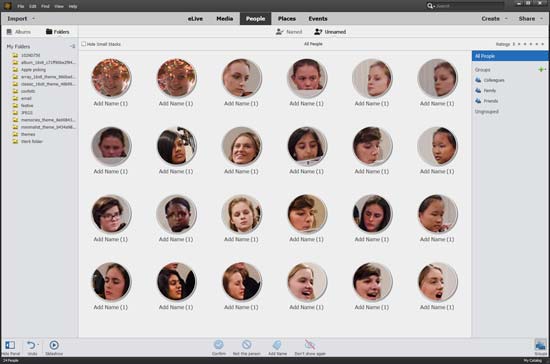550x364 pixels.
Task: Open the search options dropdown arrow
Action: tap(434, 6)
